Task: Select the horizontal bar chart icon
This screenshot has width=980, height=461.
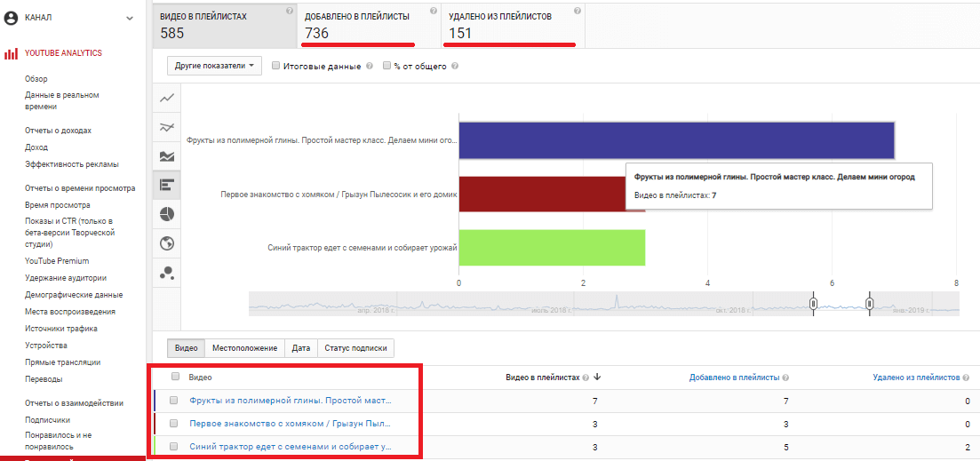Action: pyautogui.click(x=166, y=185)
